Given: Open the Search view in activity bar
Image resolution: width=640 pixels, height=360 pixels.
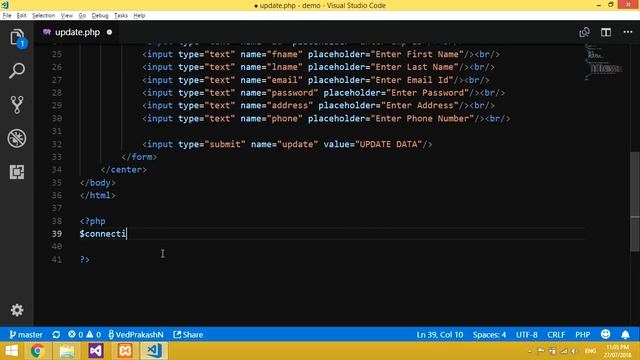Looking at the screenshot, I should (x=17, y=71).
